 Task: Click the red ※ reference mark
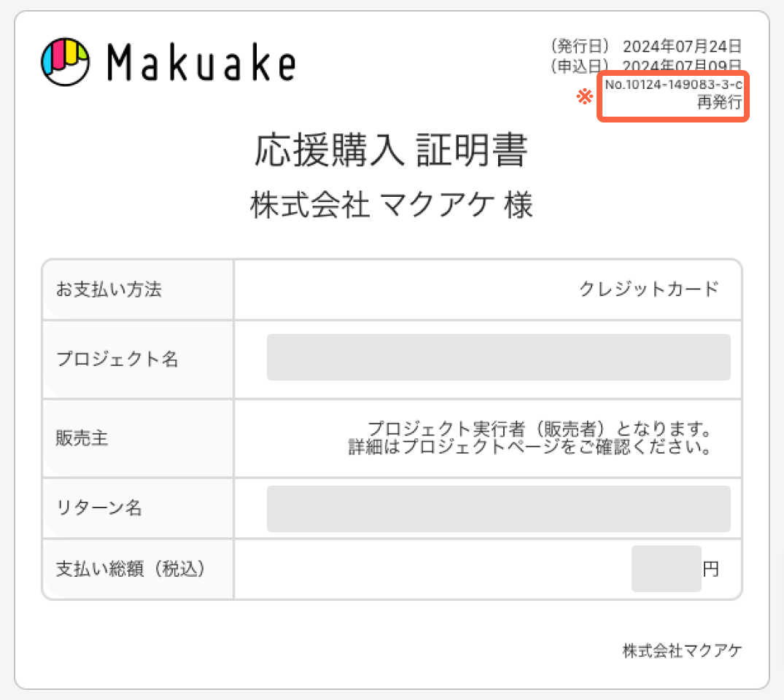click(584, 96)
